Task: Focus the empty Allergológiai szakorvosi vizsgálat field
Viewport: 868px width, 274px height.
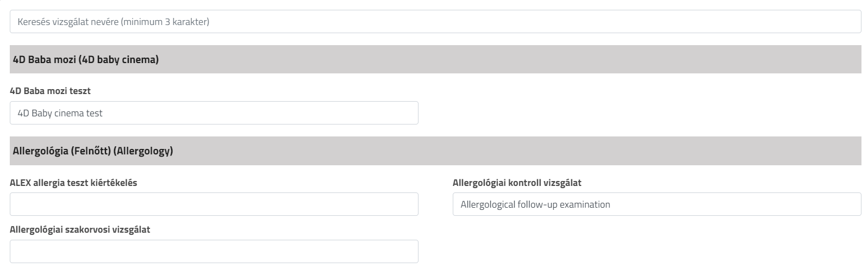Action: tap(214, 252)
